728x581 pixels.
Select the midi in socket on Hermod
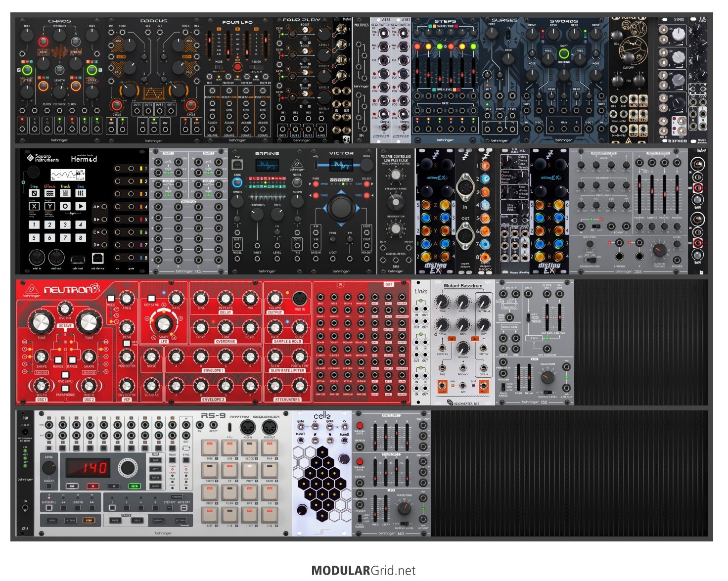(37, 258)
